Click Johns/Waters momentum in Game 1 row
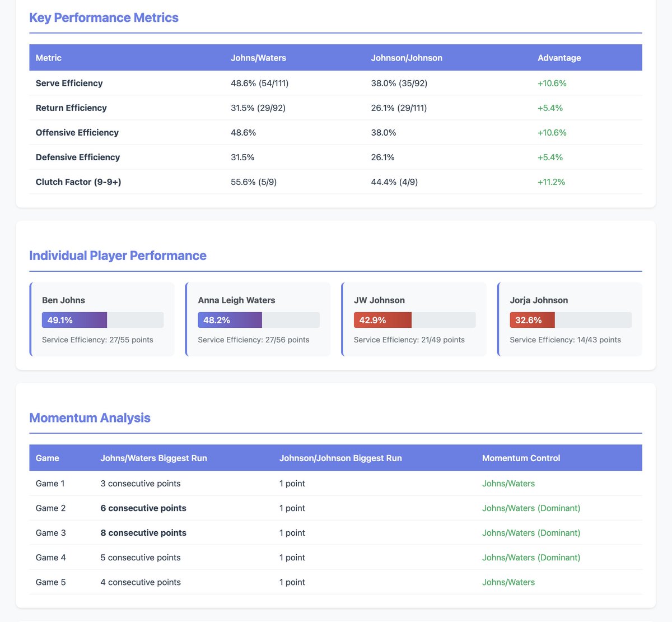The width and height of the screenshot is (672, 622). (x=508, y=483)
